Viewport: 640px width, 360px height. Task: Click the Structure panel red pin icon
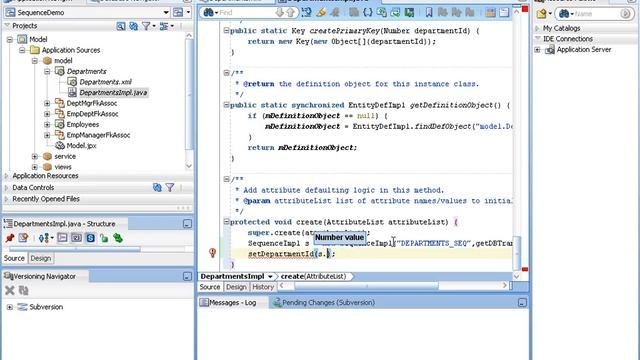coord(10,238)
